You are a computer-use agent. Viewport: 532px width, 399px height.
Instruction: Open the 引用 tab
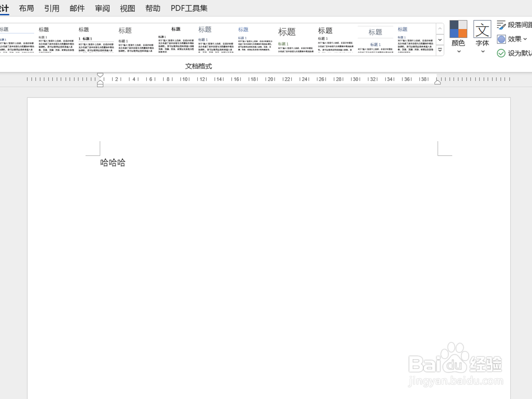click(52, 8)
